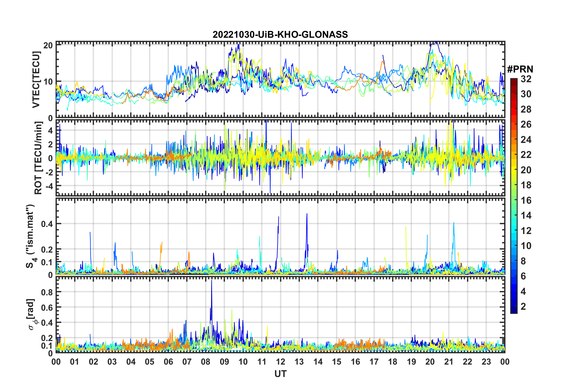Select x-axis hour label 19
The height and width of the screenshot is (392, 561).
411,362
